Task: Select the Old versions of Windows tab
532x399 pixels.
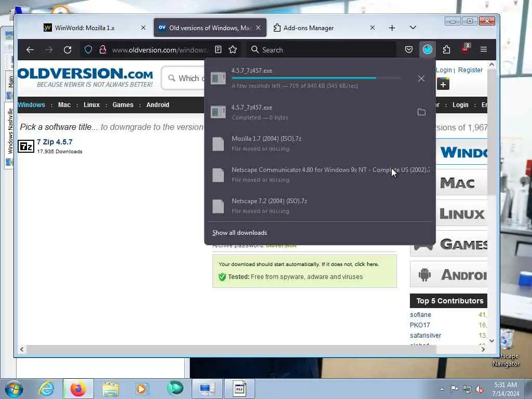Action: (210, 28)
